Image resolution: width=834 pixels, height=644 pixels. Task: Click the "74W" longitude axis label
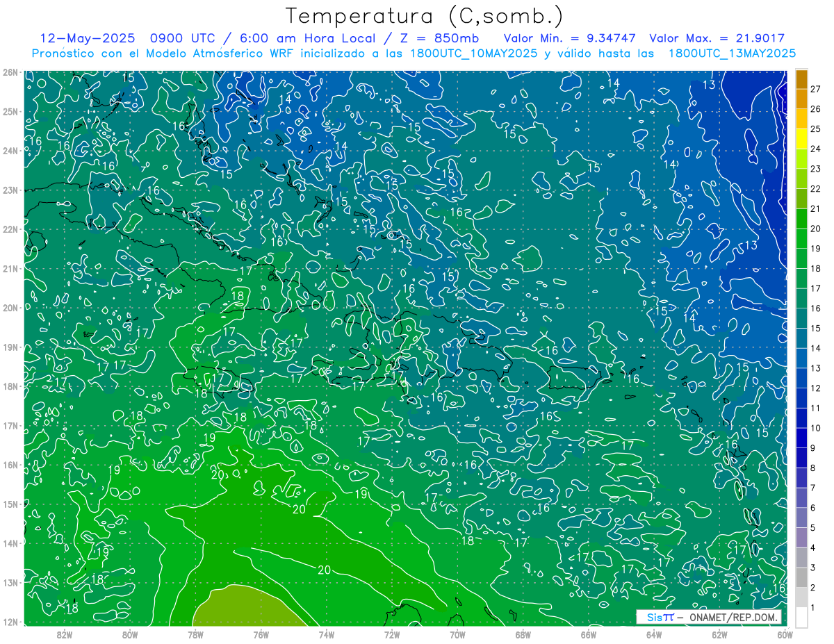(327, 635)
